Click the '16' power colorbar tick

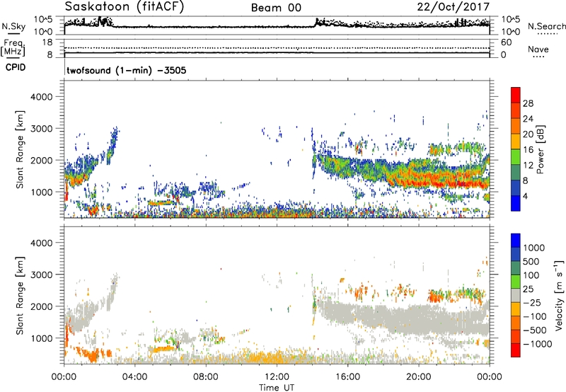528,150
